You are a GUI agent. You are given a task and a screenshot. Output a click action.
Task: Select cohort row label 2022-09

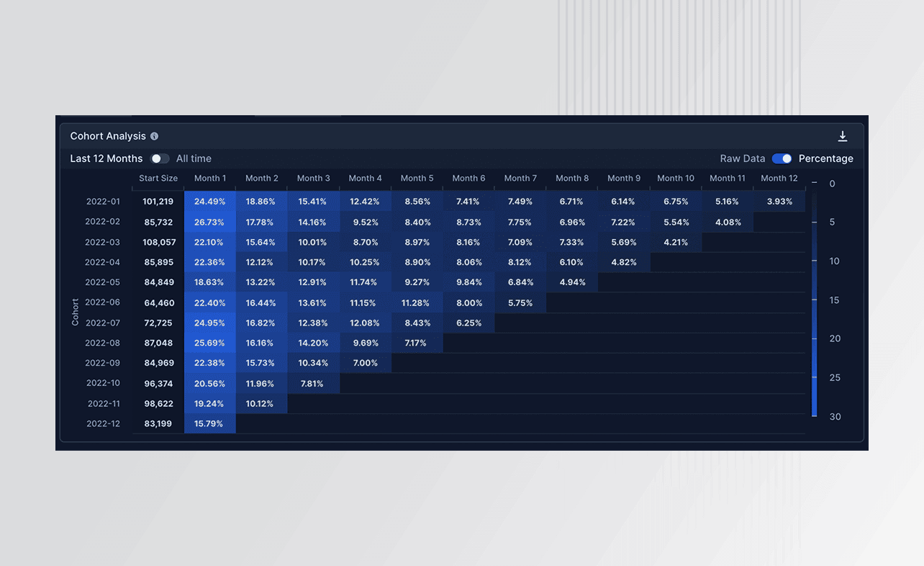point(102,363)
